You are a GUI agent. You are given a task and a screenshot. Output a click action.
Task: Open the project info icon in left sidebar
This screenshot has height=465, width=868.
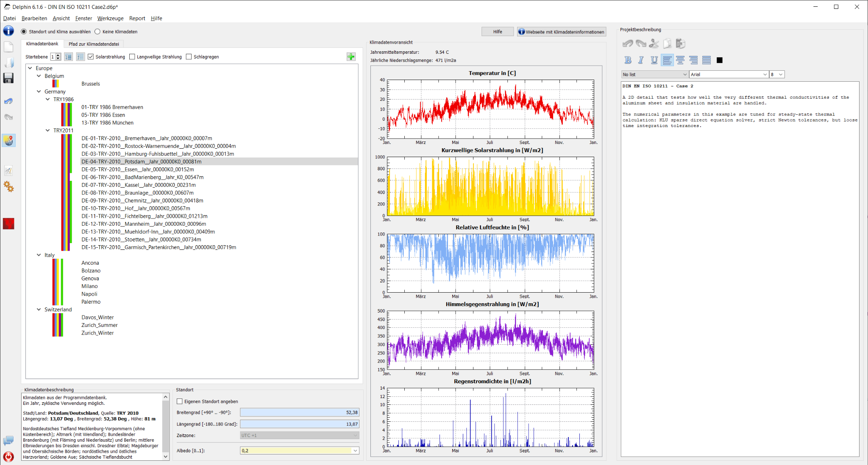tap(8, 31)
